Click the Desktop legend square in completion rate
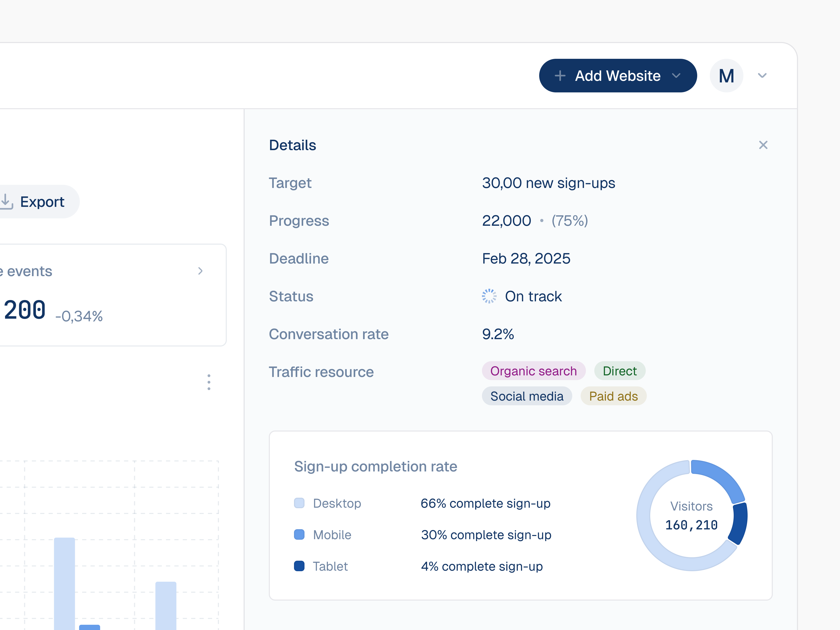The image size is (840, 630). coord(299,503)
